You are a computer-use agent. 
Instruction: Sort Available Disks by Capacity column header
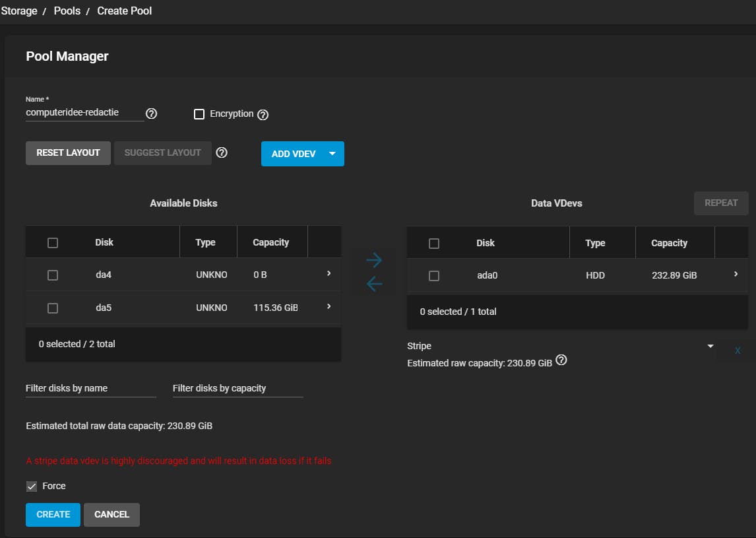(270, 242)
